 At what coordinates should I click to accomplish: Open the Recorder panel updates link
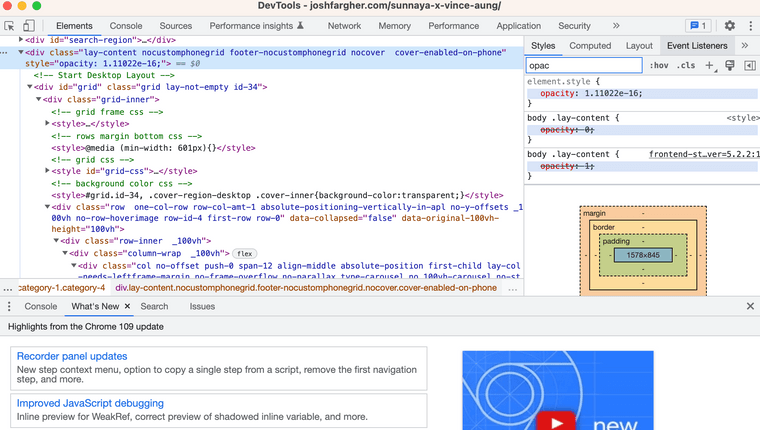coord(72,356)
